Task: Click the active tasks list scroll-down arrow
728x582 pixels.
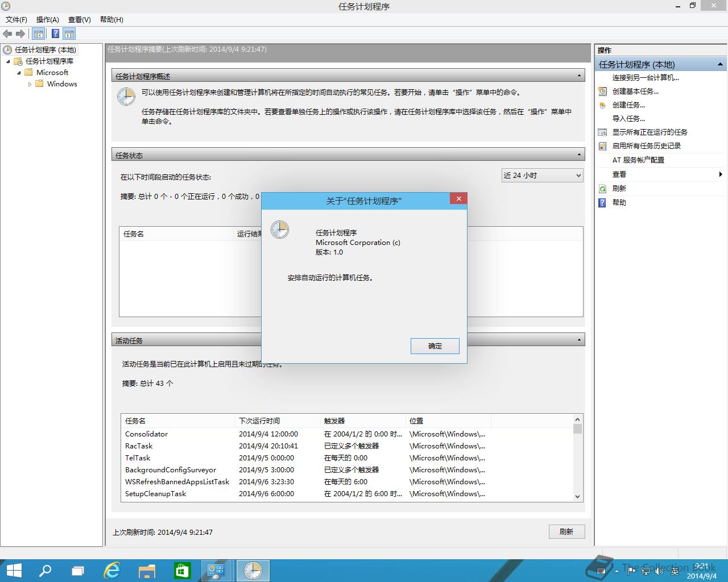Action: tap(577, 496)
